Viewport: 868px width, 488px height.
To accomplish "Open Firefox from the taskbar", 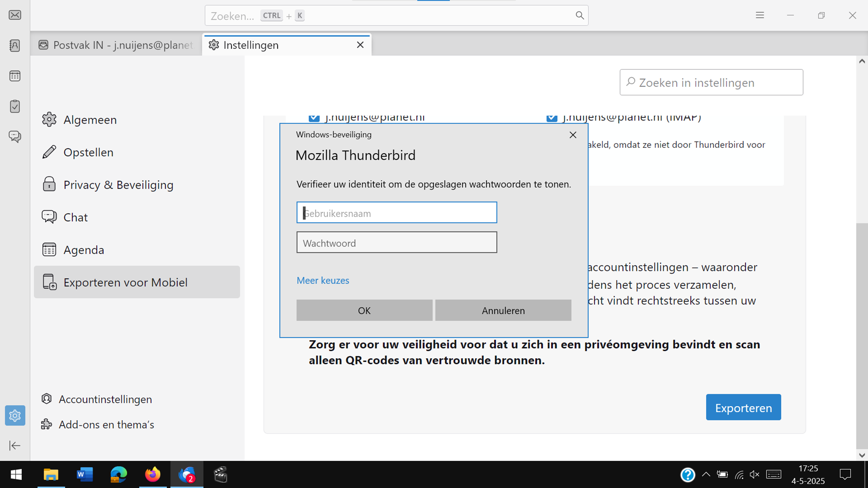I will (x=152, y=474).
